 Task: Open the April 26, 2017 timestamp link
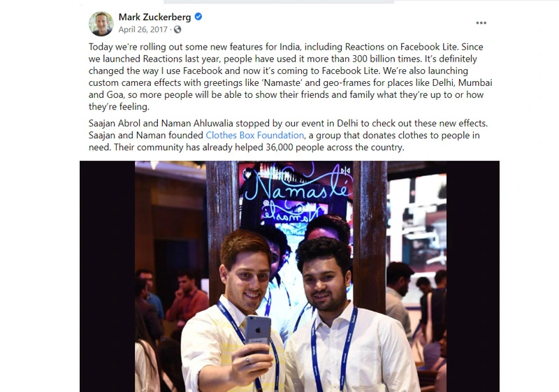pos(143,29)
